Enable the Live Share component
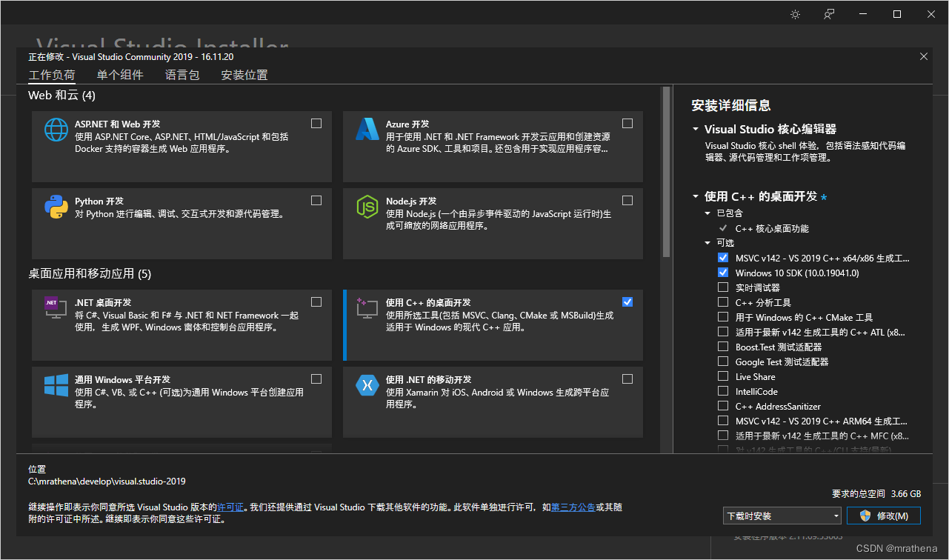 [723, 376]
